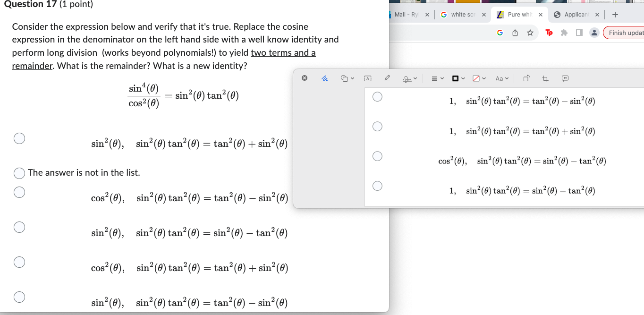
Task: Click the Crop tool
Action: [x=544, y=78]
